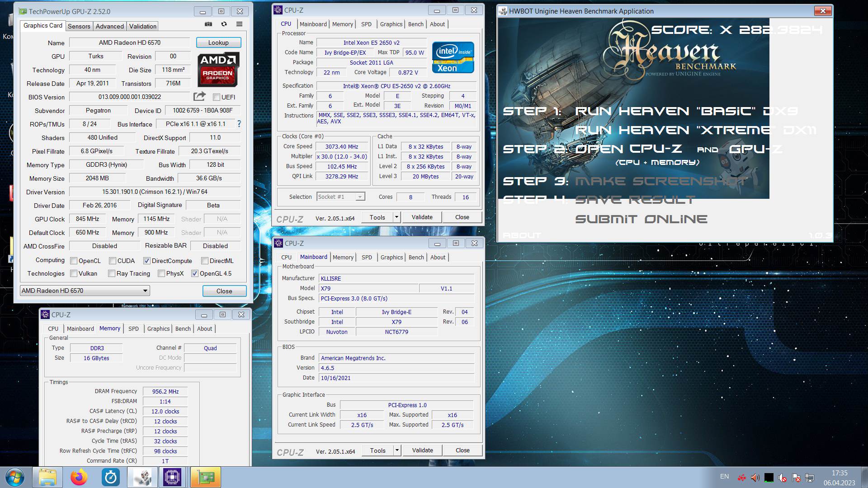Image resolution: width=868 pixels, height=488 pixels.
Task: Switch to the Advanced tab in GPU-Z
Action: (x=109, y=26)
